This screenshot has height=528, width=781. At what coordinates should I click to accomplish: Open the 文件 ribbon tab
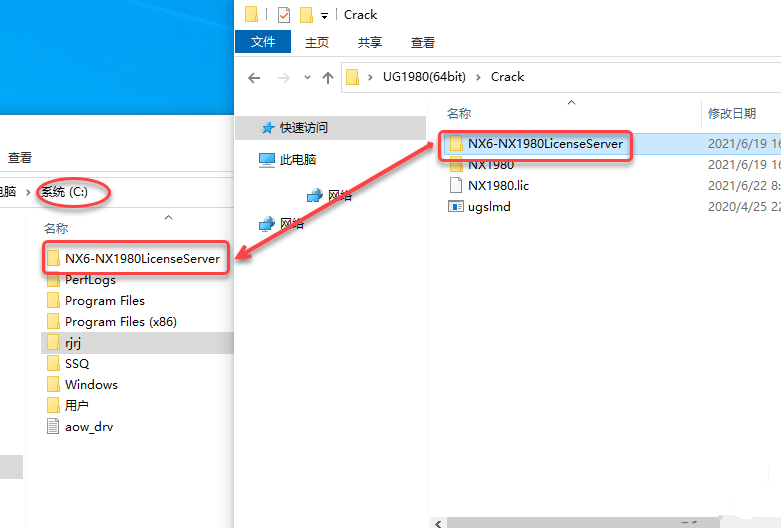263,42
